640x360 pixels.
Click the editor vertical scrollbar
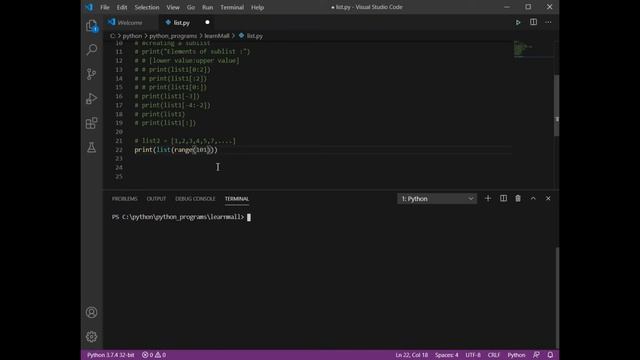pos(556,105)
